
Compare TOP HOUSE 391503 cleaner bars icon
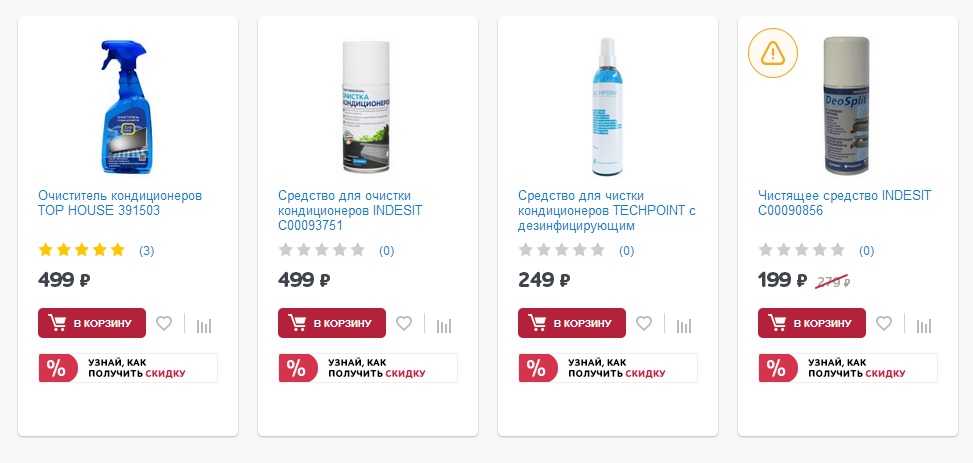click(x=204, y=325)
